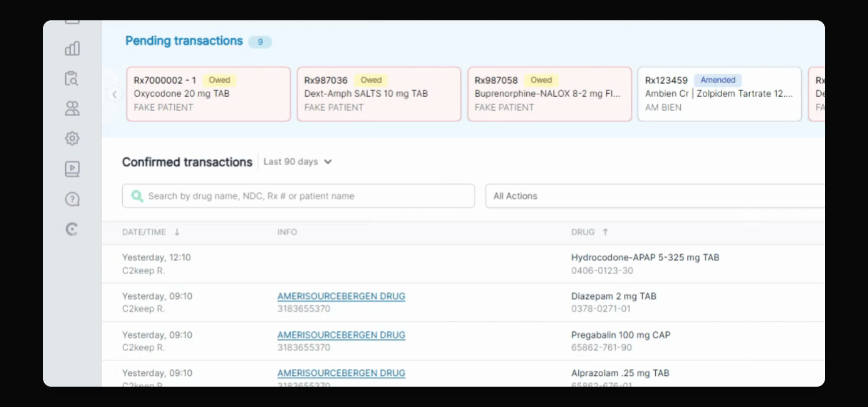Click C2keep R. in the Hydrocodone row
Screen dimensions: 868x407
(143, 271)
